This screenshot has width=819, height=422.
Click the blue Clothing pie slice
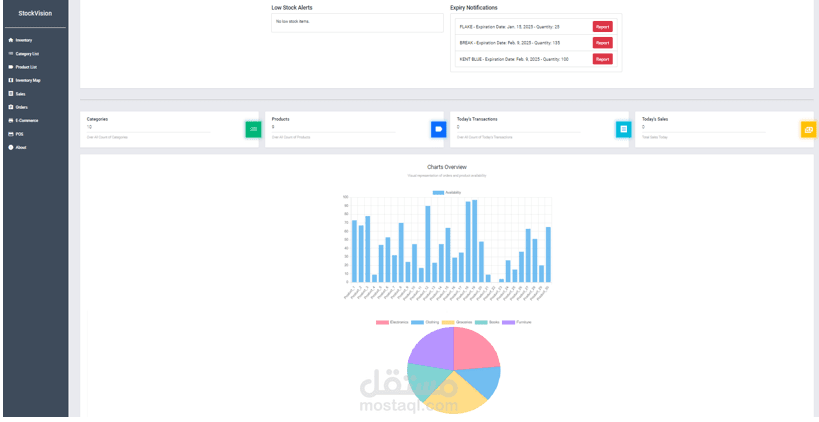click(x=483, y=380)
